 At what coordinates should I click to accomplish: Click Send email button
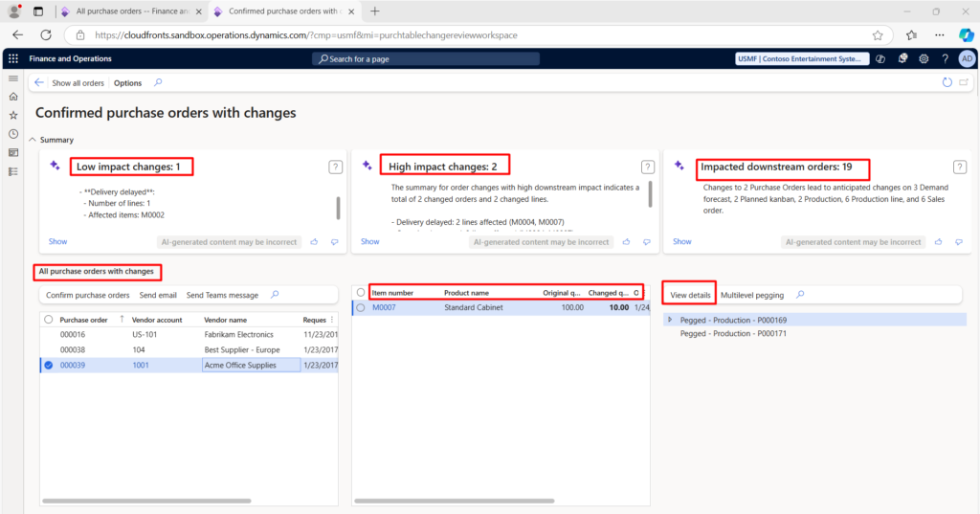click(158, 295)
